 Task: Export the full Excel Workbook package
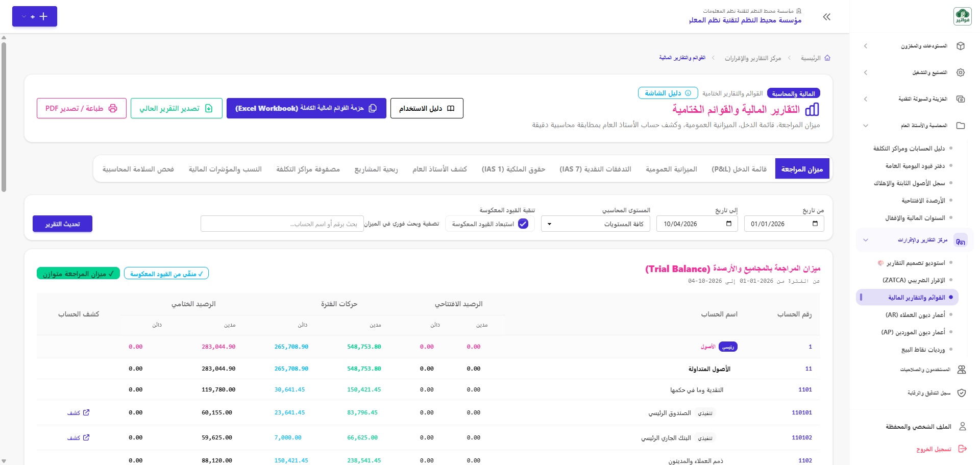[x=306, y=108]
